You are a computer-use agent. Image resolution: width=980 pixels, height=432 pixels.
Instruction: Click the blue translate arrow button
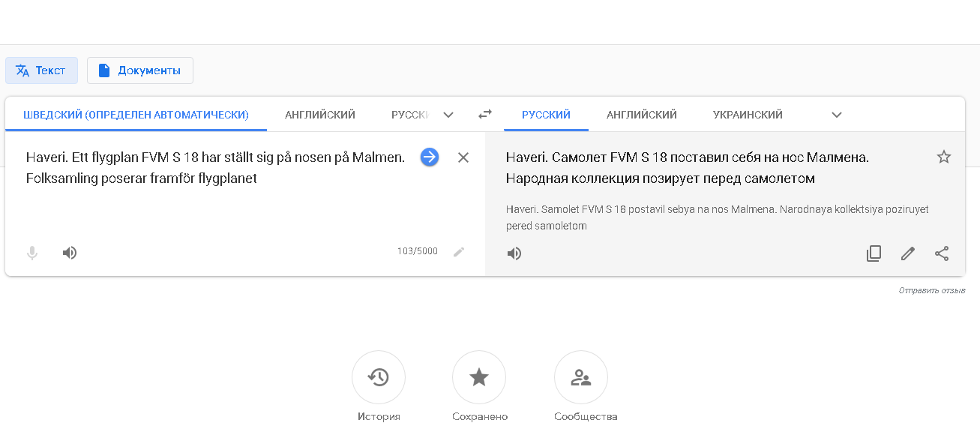(x=429, y=157)
